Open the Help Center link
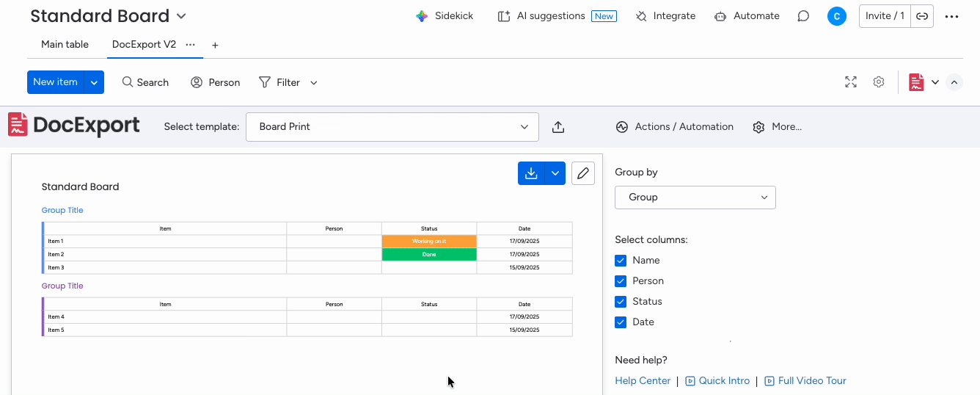This screenshot has height=395, width=980. [x=643, y=381]
